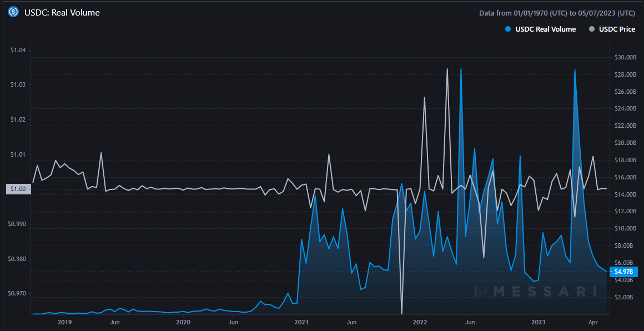
Task: Click the 2023 label on the time axis
Action: [539, 322]
